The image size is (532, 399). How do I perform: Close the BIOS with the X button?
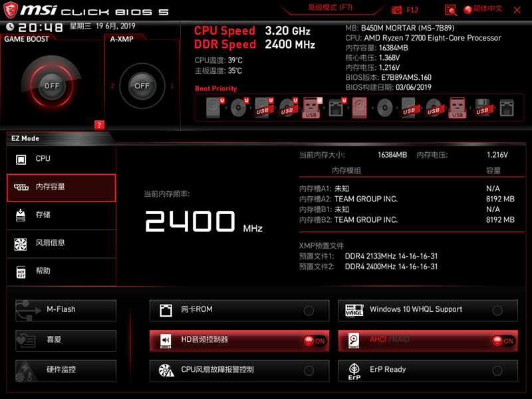click(517, 10)
